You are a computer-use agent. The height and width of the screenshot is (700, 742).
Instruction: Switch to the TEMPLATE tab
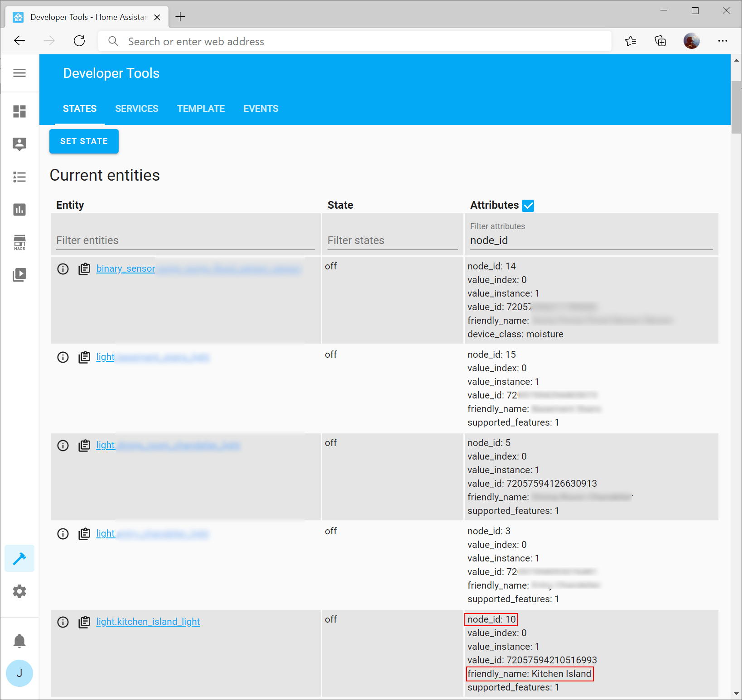coord(201,109)
